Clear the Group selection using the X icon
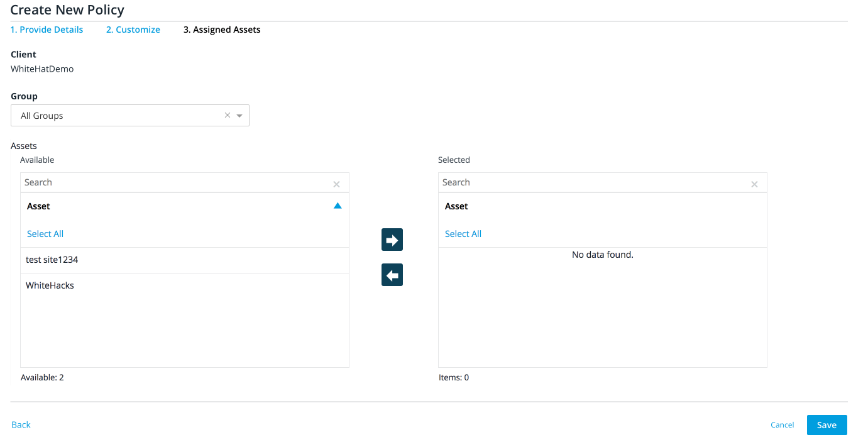The height and width of the screenshot is (442, 868). (x=227, y=115)
